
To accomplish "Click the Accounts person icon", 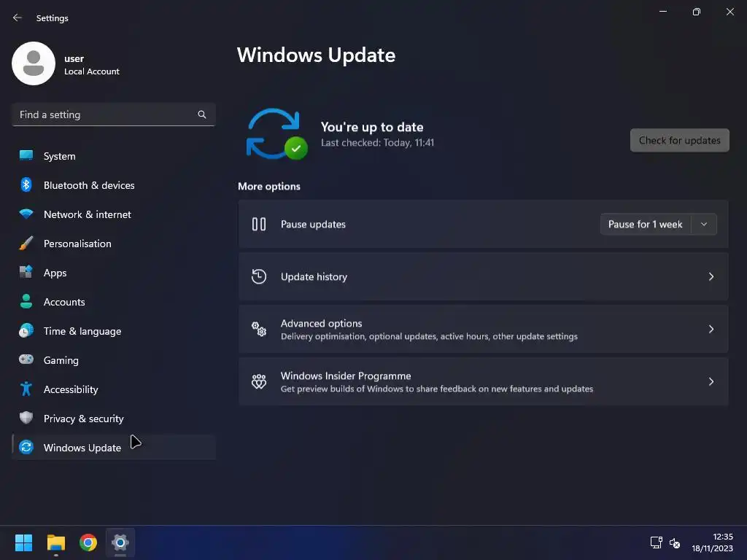I will (x=26, y=301).
